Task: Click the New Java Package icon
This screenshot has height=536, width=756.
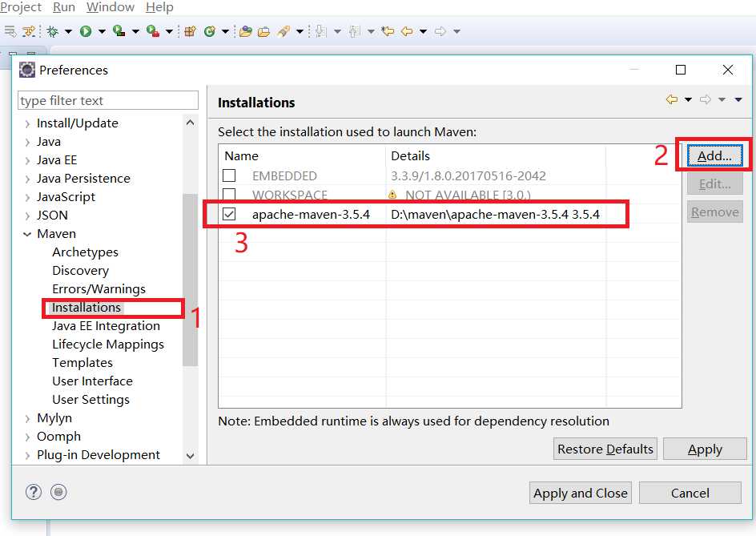Action: pyautogui.click(x=190, y=31)
